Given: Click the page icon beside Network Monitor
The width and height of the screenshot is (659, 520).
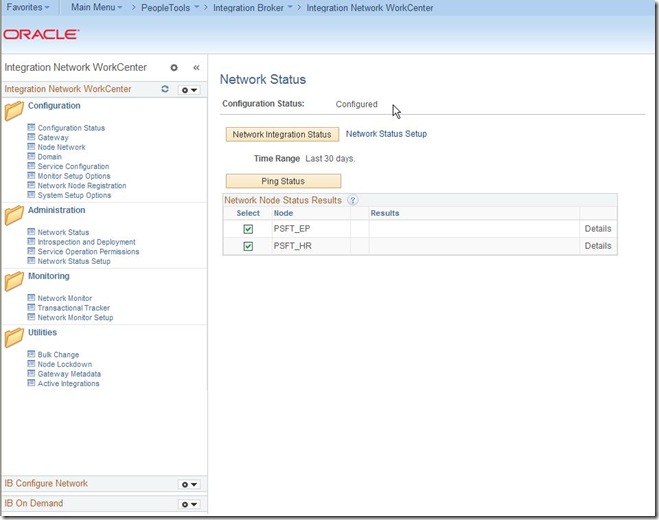Looking at the screenshot, I should point(31,298).
